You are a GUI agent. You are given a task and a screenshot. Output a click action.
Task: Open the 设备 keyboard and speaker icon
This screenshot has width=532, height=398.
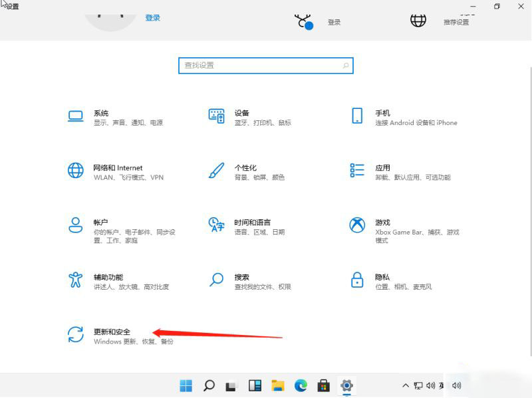[217, 116]
